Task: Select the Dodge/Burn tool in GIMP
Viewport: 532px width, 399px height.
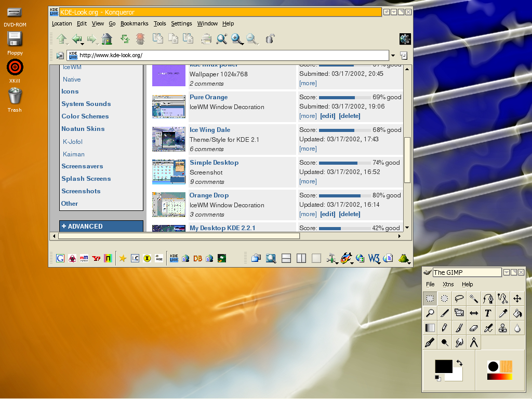Action: pyautogui.click(x=445, y=342)
